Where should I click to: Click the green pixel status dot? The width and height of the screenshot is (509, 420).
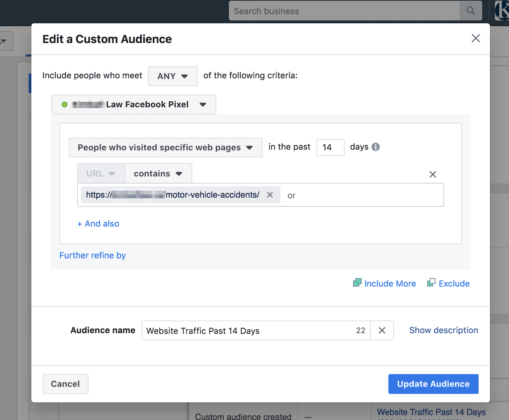[x=65, y=104]
